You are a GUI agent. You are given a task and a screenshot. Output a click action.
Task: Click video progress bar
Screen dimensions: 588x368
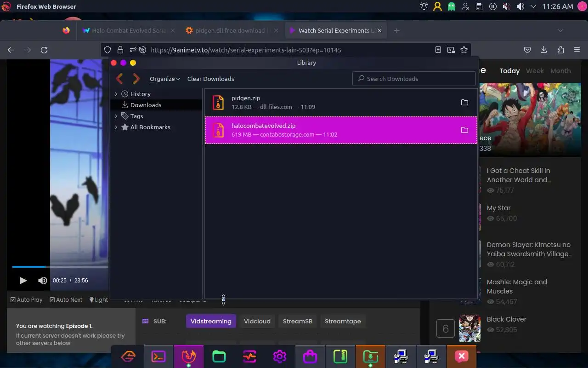pyautogui.click(x=60, y=266)
